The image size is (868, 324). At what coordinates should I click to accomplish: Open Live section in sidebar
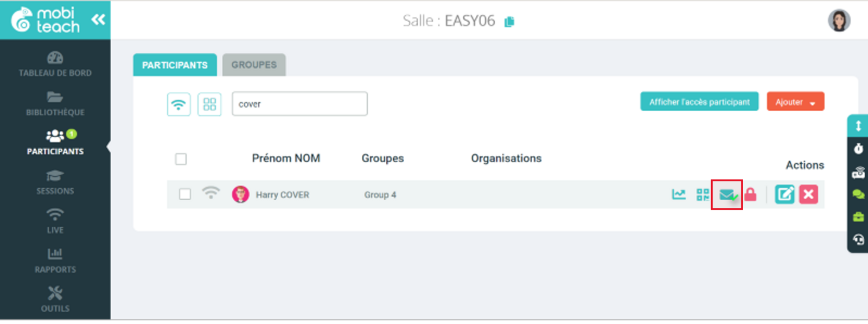pos(55,221)
